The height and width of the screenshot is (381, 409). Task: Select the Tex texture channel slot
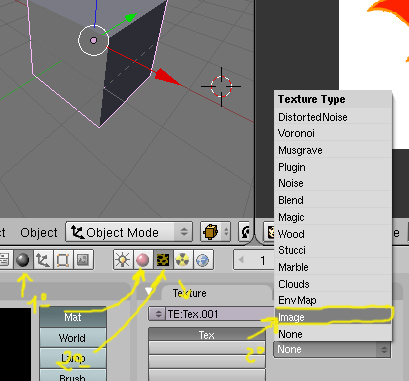click(207, 334)
